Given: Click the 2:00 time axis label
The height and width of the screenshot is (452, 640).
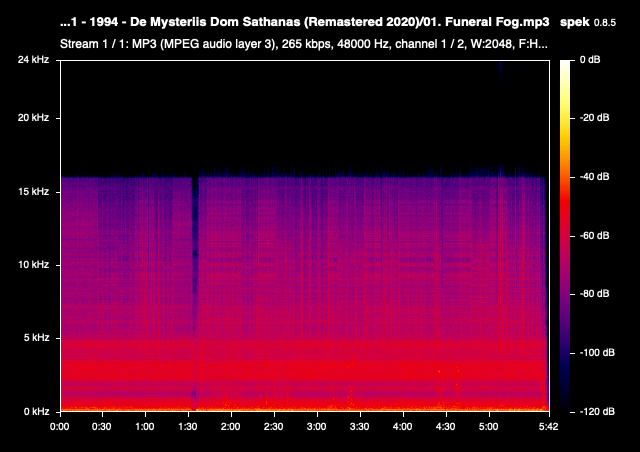Looking at the screenshot, I should pos(230,427).
